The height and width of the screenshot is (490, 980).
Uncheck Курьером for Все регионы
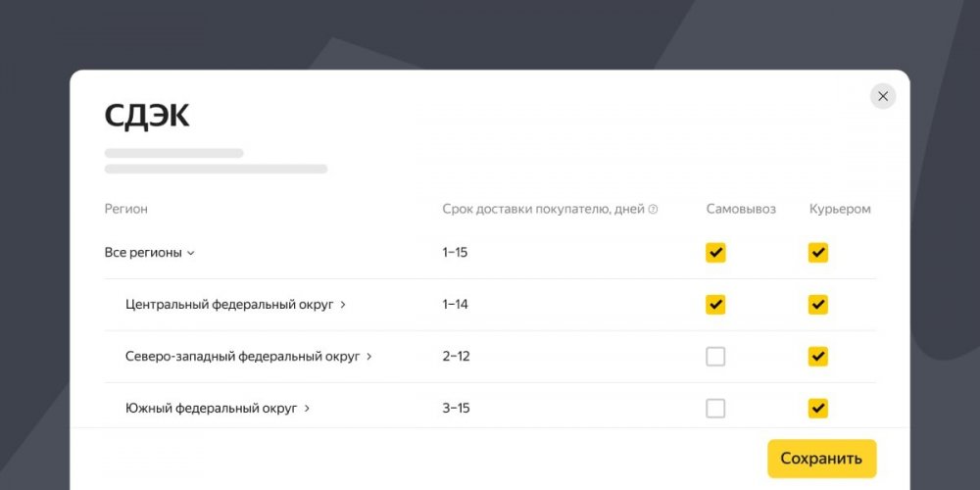pos(818,253)
